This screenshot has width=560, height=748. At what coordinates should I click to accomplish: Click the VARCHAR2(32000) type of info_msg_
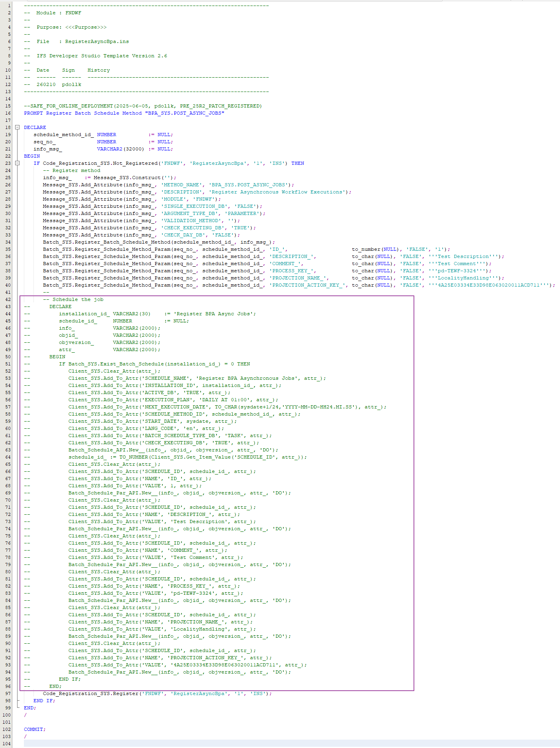point(121,149)
